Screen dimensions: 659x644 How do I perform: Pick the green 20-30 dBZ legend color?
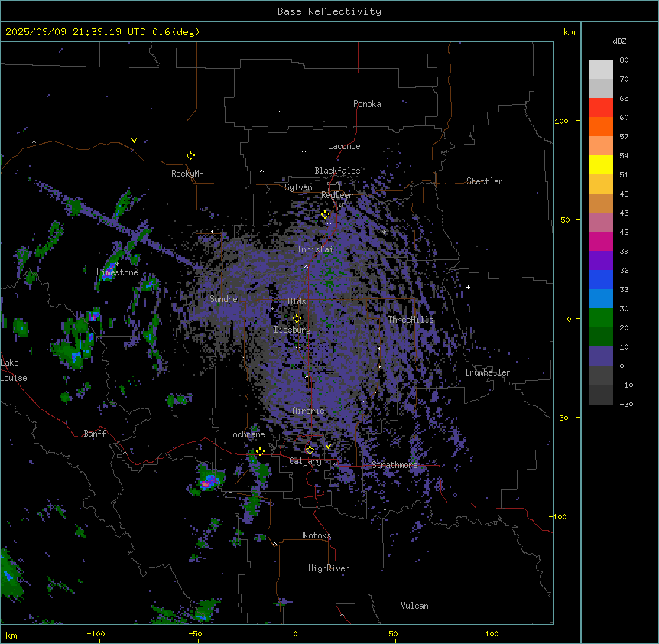tap(601, 318)
